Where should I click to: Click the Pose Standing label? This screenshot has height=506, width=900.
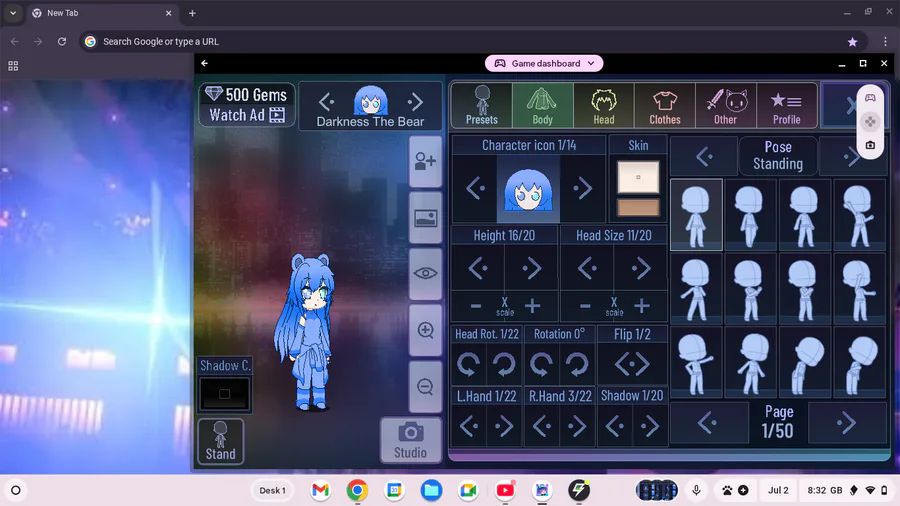pos(778,155)
